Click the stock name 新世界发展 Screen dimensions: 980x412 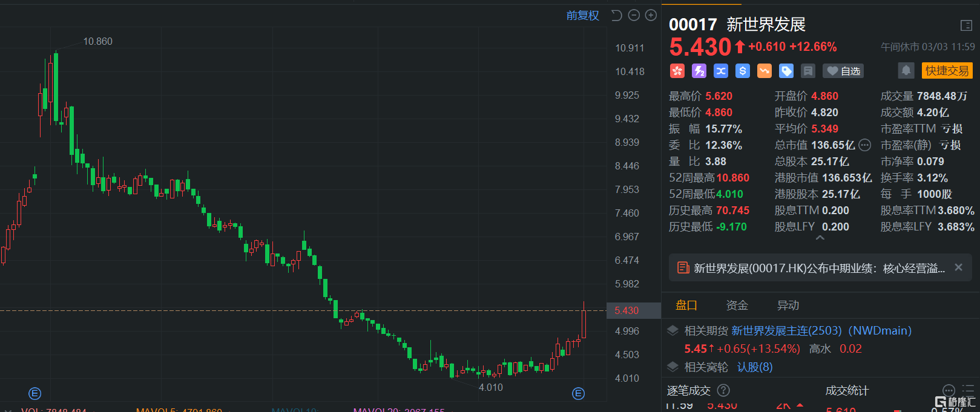point(766,24)
